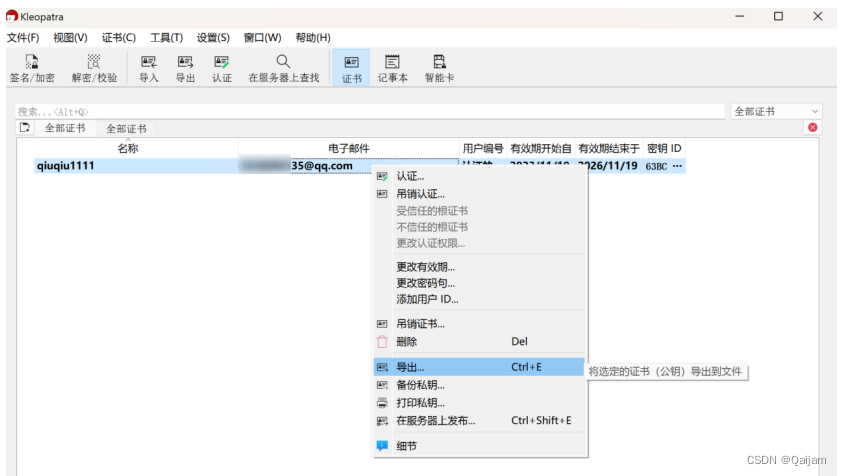Switch to the first 全部证书 tab
842x476 pixels.
(65, 128)
